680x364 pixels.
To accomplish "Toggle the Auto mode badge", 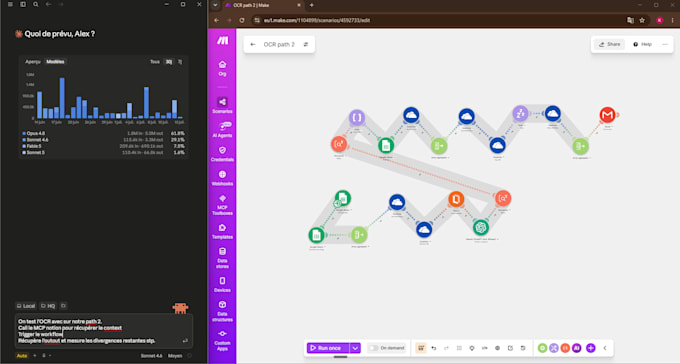I will click(22, 356).
